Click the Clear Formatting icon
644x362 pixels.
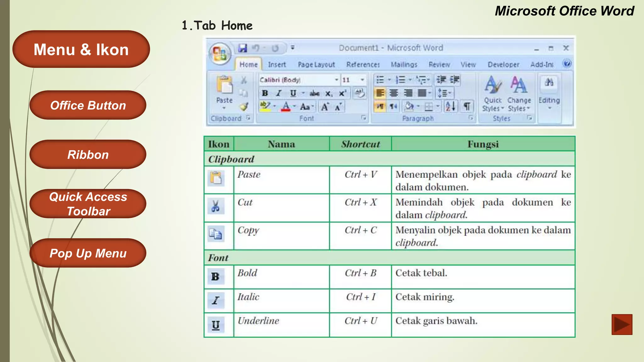359,93
